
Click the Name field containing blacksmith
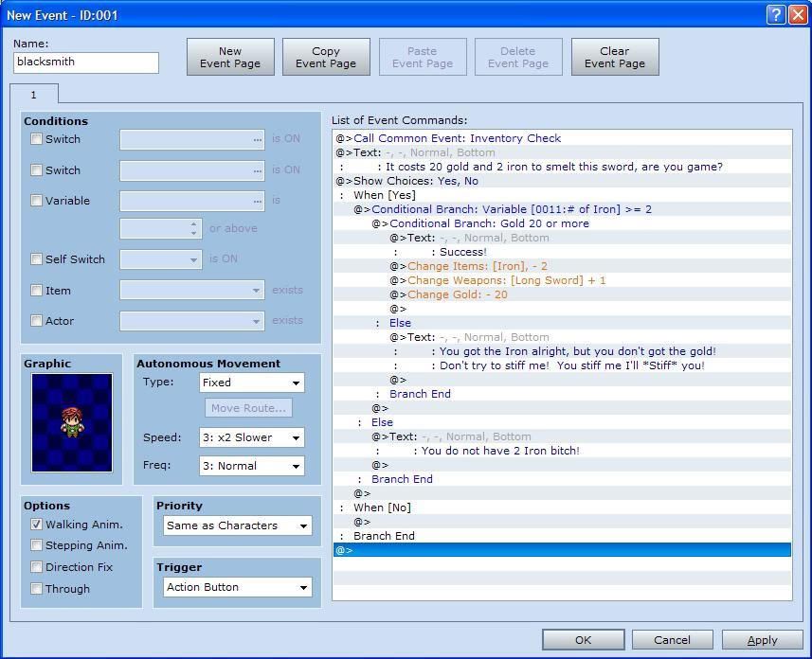point(86,62)
